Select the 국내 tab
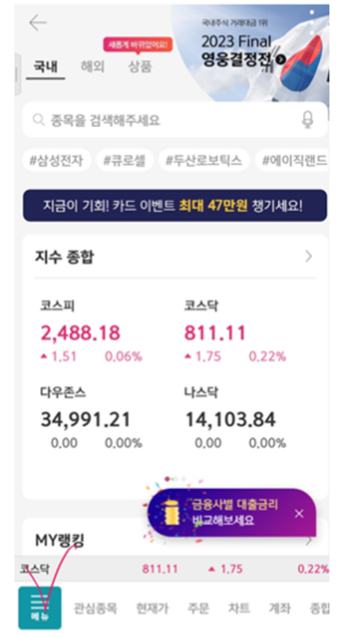Screen dimensions: 364x637 coord(45,66)
